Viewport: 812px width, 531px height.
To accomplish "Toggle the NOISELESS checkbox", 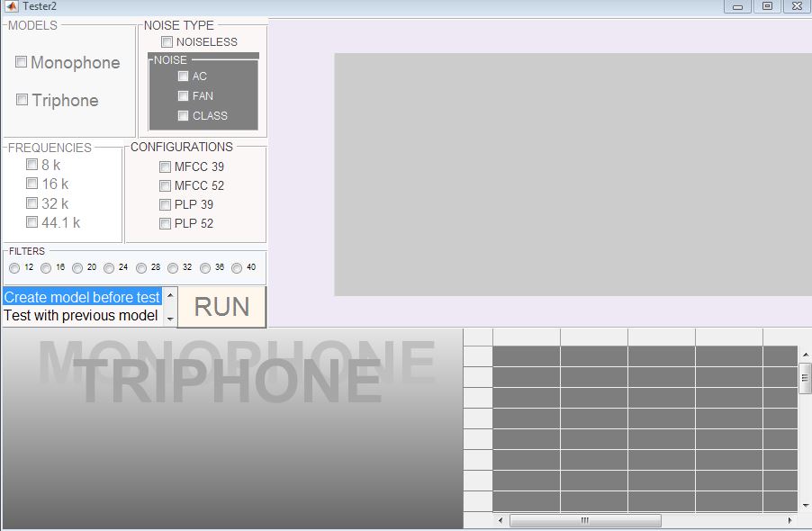I will (x=167, y=42).
